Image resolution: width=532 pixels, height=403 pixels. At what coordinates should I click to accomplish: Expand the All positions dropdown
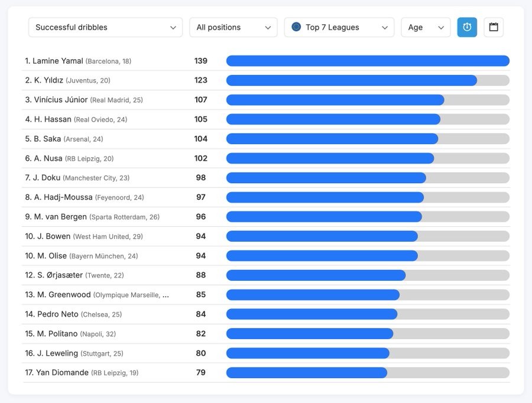click(233, 27)
